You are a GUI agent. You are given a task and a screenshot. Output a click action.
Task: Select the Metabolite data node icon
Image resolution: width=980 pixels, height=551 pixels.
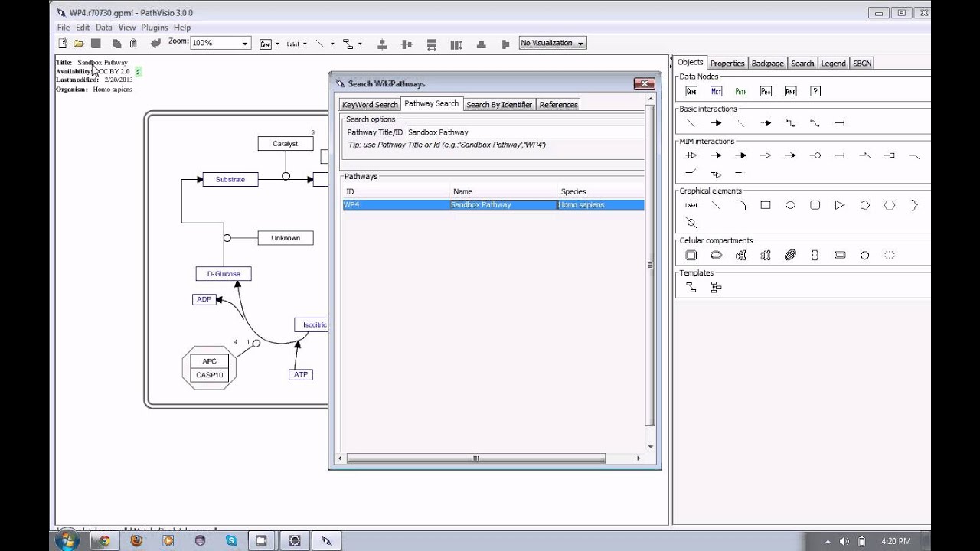click(x=716, y=91)
